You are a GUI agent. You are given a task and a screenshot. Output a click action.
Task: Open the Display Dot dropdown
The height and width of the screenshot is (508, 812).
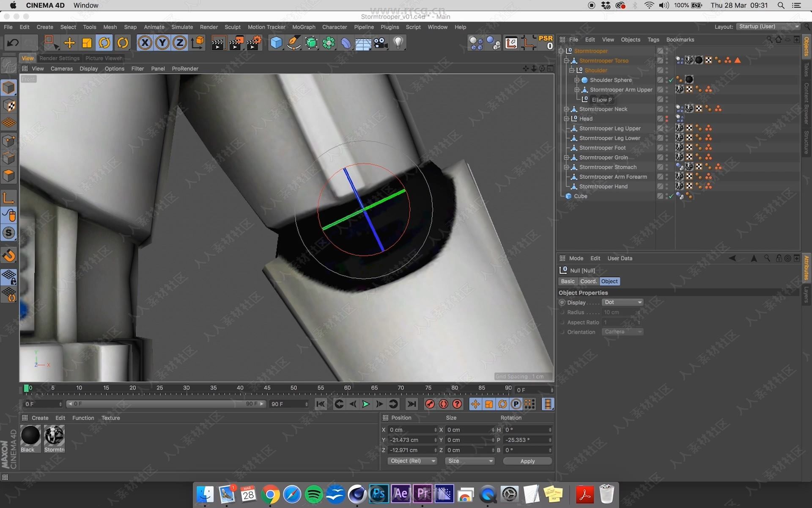tap(623, 302)
